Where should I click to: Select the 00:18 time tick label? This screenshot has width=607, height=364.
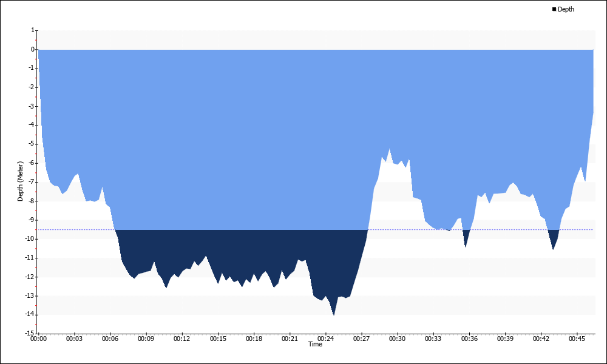pyautogui.click(x=254, y=339)
